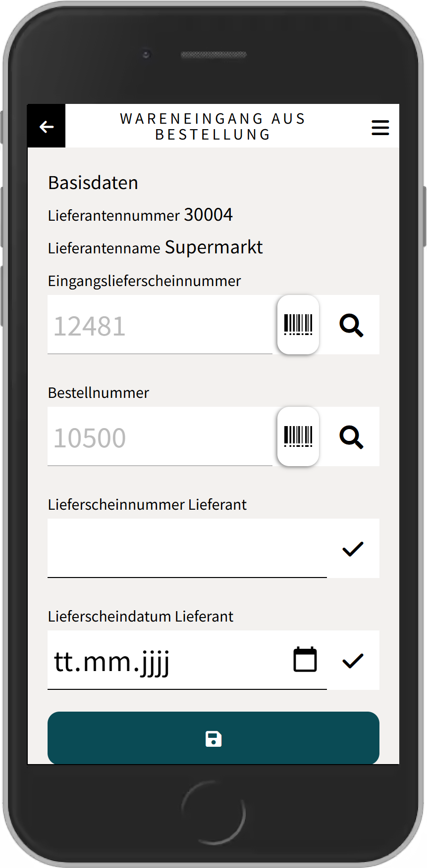
Task: Search by Bestellnummer using magnifier icon
Action: click(x=351, y=437)
